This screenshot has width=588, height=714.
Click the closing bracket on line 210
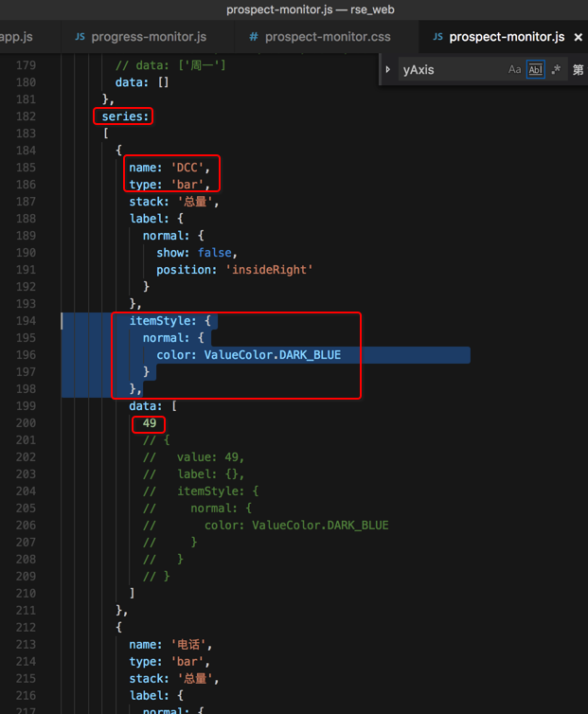[132, 594]
